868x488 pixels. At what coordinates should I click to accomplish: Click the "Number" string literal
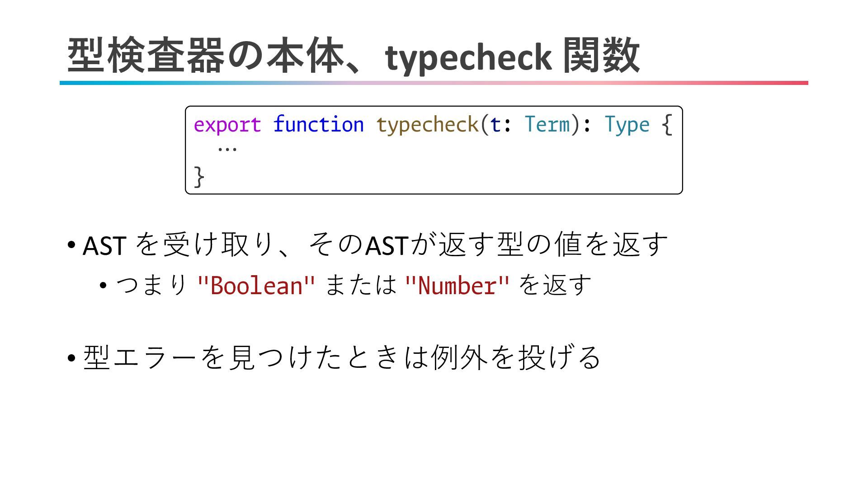click(457, 286)
